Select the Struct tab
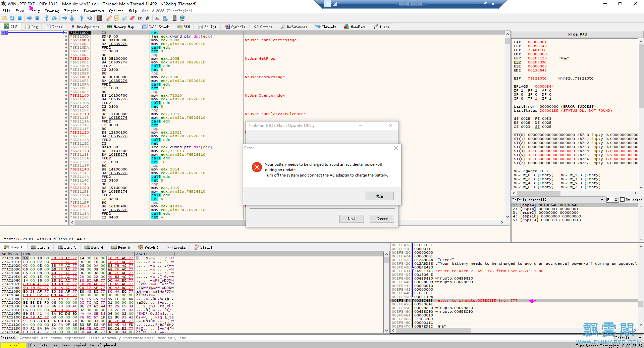Screen dimensions: 644x348 pos(204,247)
